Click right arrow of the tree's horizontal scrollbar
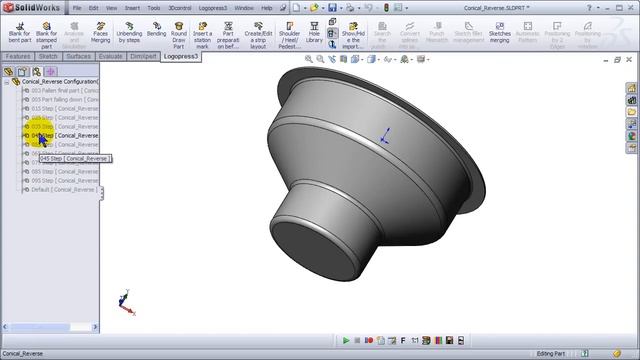This screenshot has width=640, height=360. tap(95, 327)
